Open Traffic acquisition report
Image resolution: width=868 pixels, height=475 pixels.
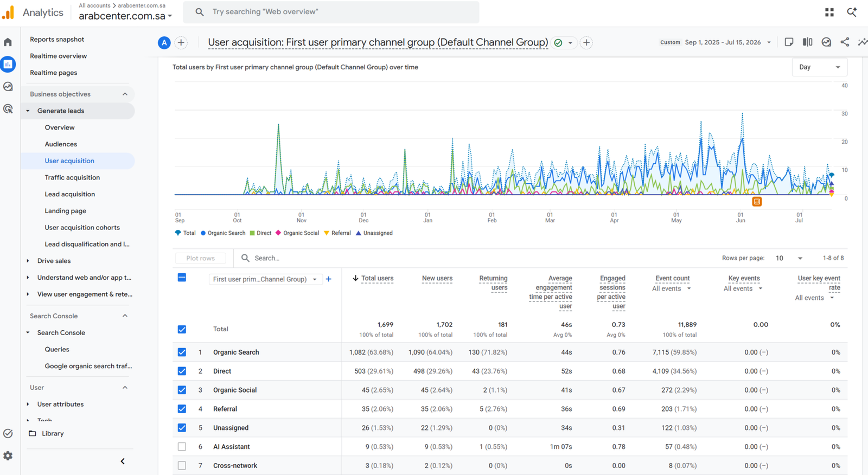(72, 177)
